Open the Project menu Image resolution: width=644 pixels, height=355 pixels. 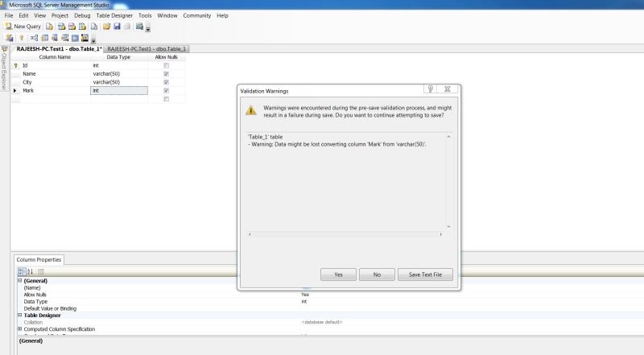(x=60, y=15)
